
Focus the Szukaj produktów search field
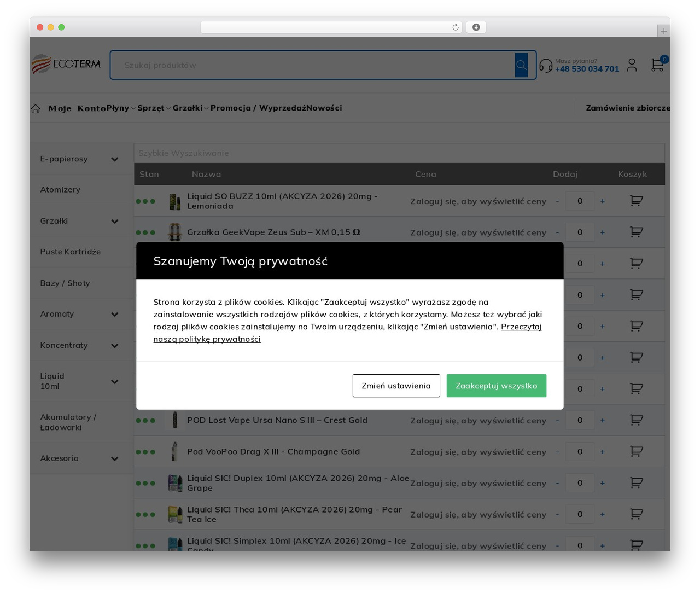pyautogui.click(x=312, y=65)
